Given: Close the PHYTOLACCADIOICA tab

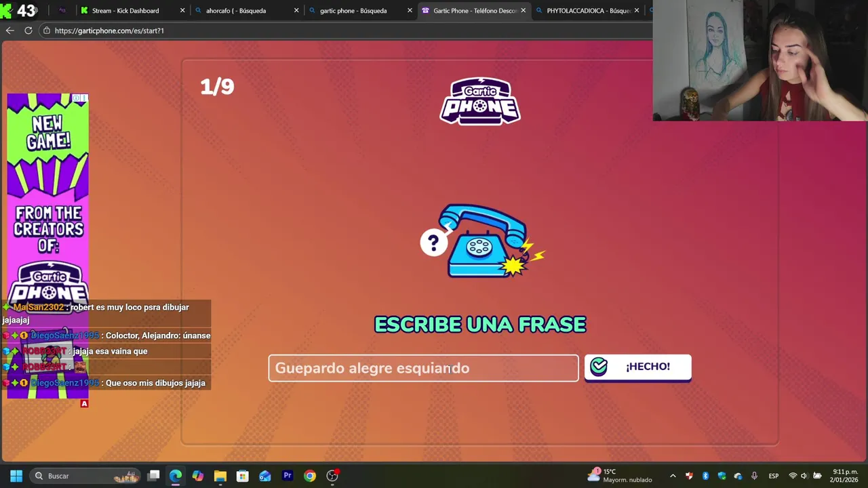Looking at the screenshot, I should point(636,10).
